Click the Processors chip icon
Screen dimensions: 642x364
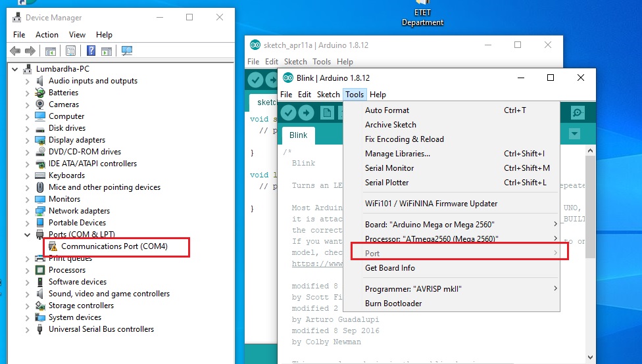point(39,270)
